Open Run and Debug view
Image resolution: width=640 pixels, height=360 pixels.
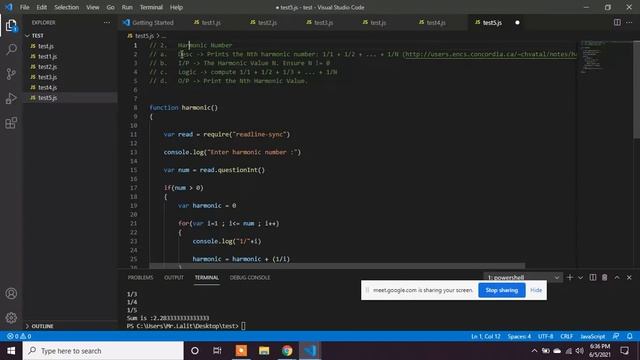11,98
